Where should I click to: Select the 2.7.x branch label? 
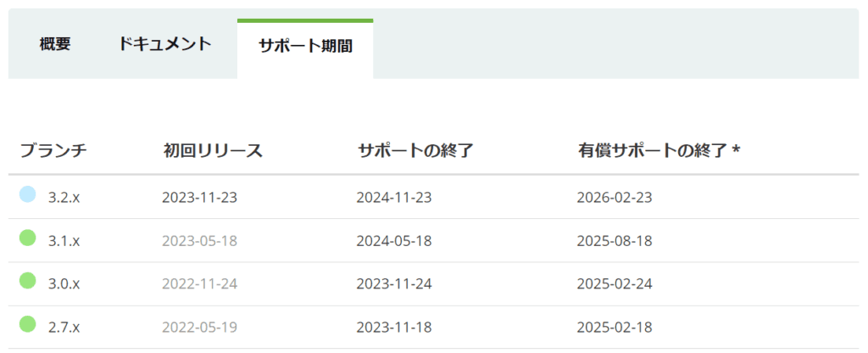pyautogui.click(x=64, y=327)
